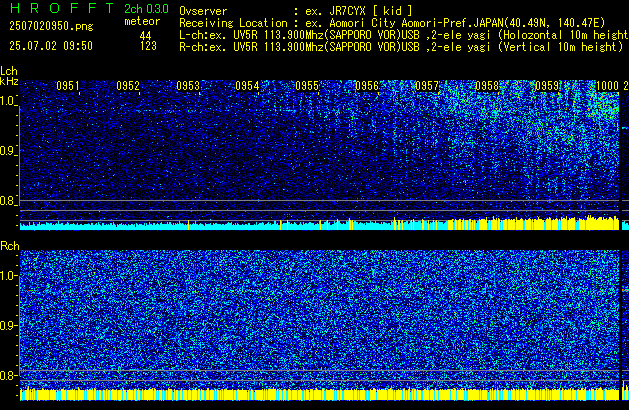This screenshot has height=410, width=629.
Task: Click the 0.8 kHz label on Lch axis
Action: [8, 201]
